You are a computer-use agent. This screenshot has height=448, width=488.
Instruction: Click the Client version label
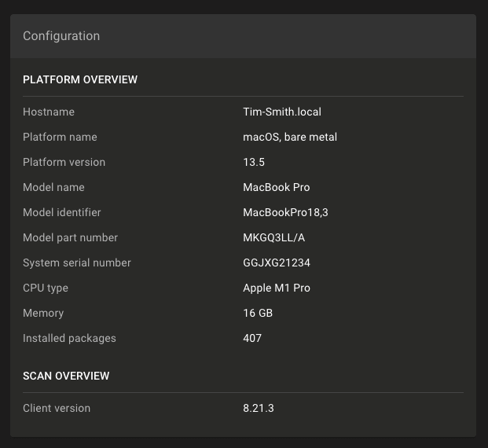pyautogui.click(x=57, y=408)
